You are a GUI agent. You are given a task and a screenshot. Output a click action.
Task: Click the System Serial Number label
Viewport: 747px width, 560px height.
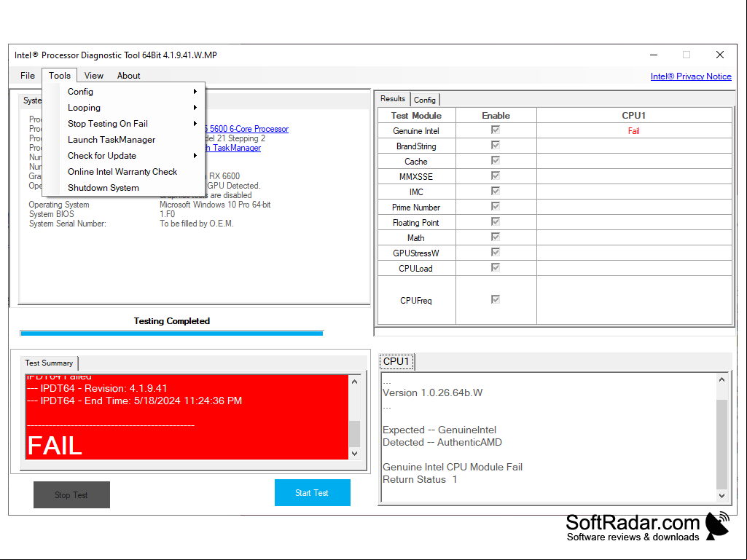click(x=68, y=224)
